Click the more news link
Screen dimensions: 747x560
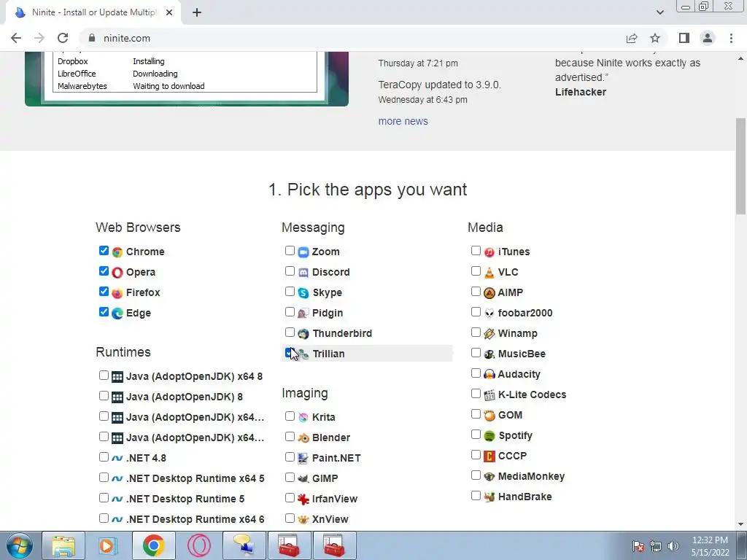tap(403, 122)
